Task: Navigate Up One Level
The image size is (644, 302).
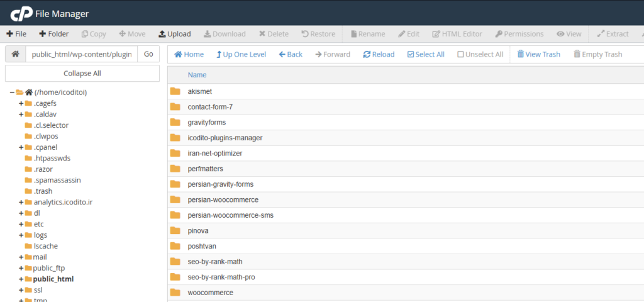Action: point(241,54)
